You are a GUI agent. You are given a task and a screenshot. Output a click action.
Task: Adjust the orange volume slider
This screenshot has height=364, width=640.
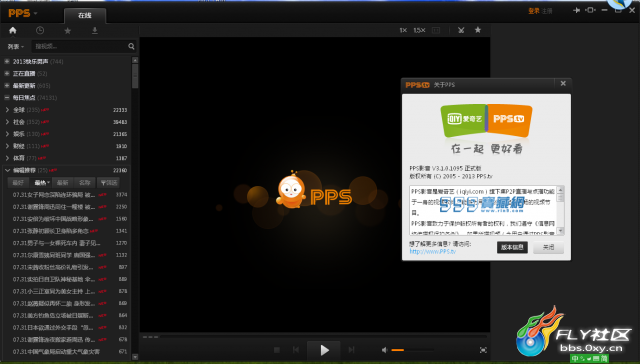point(412,350)
